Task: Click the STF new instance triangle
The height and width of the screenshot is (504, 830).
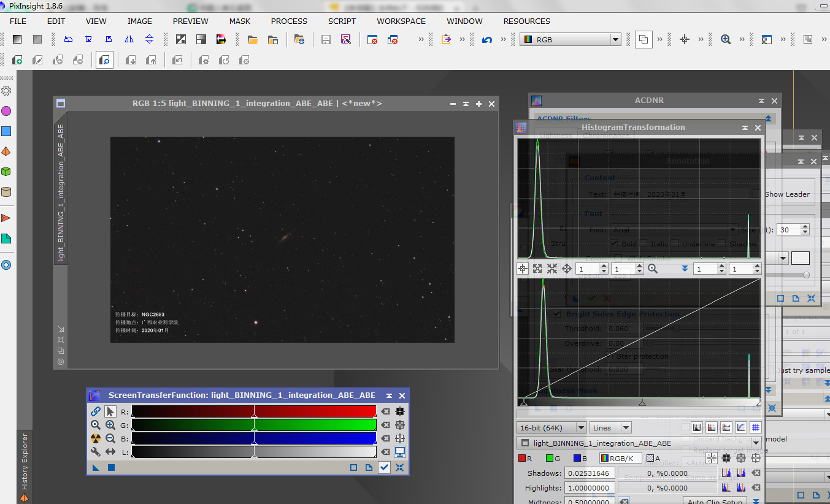Action: [96, 467]
